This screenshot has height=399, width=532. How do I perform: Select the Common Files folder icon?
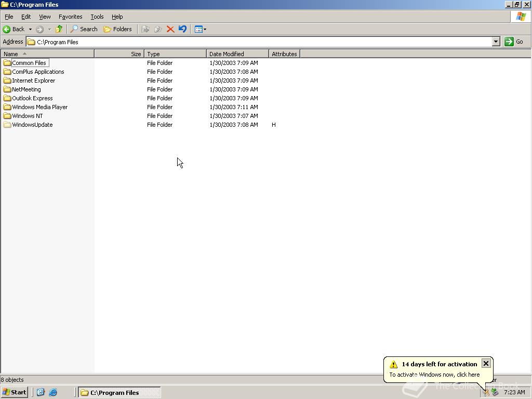click(7, 63)
